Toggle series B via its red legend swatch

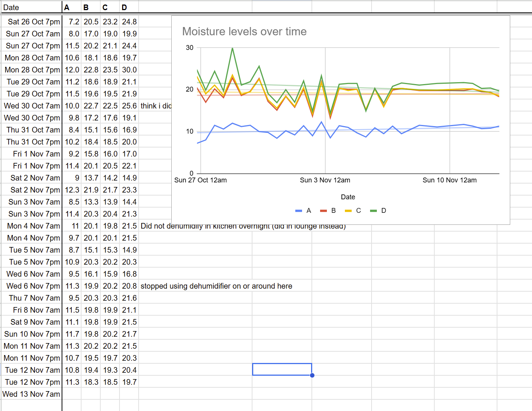pos(323,211)
